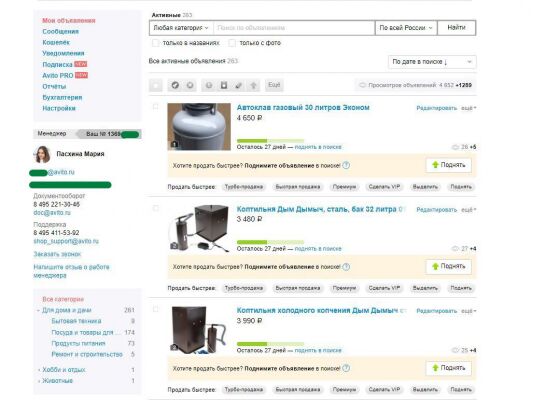Click the question mark icon under Коптильня холодного копчения
Image resolution: width=546 pixels, height=400 pixels.
(346, 368)
